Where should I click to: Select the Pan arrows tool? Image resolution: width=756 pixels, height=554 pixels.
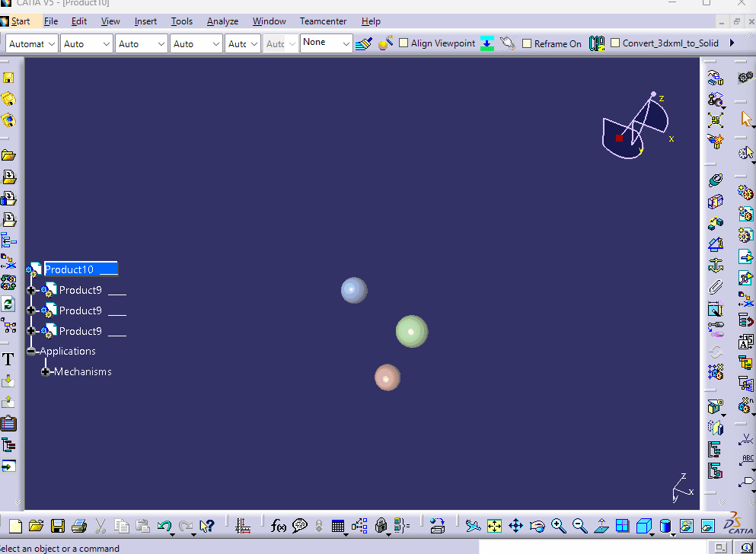515,526
